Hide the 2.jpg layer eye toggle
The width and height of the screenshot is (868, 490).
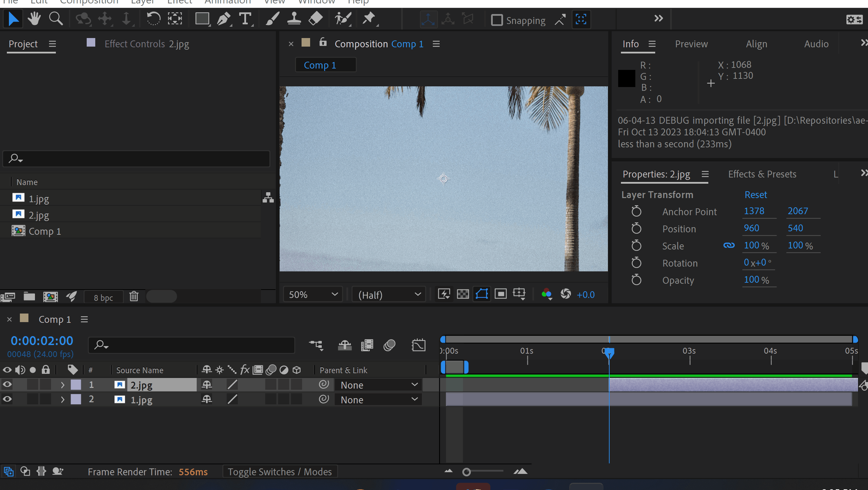[x=7, y=385]
